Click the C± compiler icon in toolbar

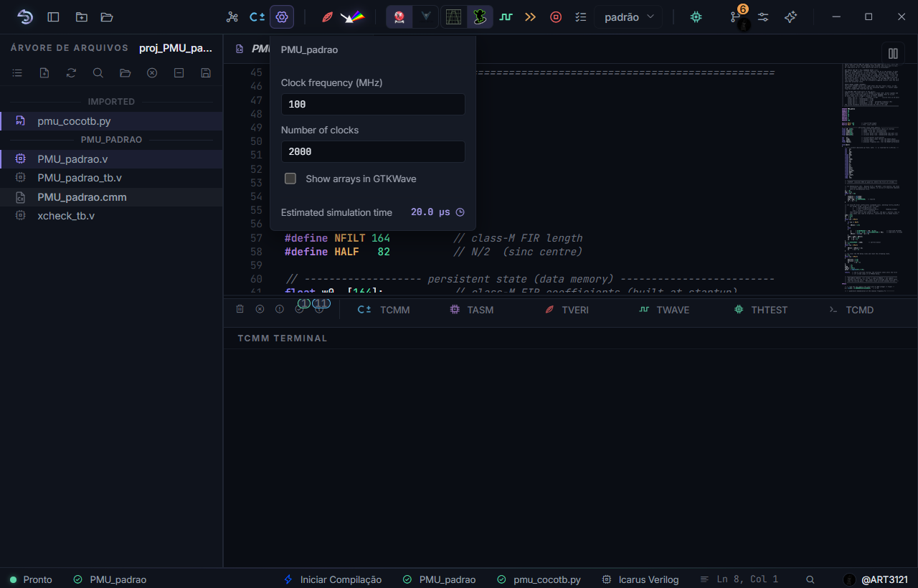[x=257, y=16]
